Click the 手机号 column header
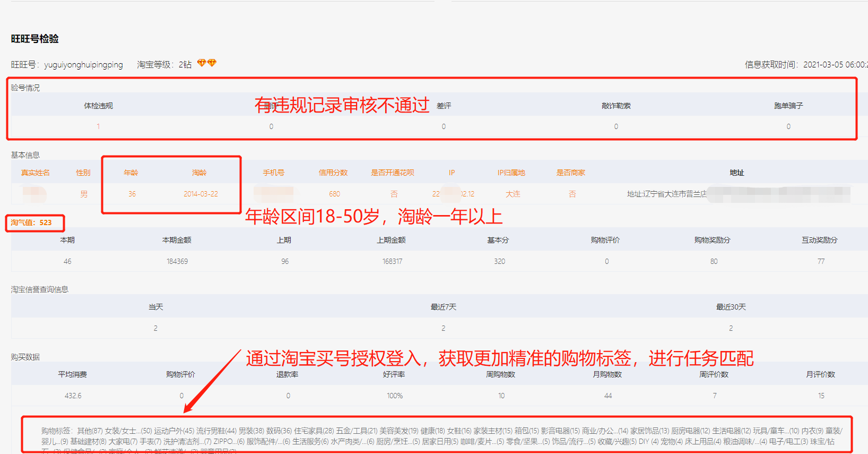Viewport: 868px width, 454px height. tap(274, 173)
